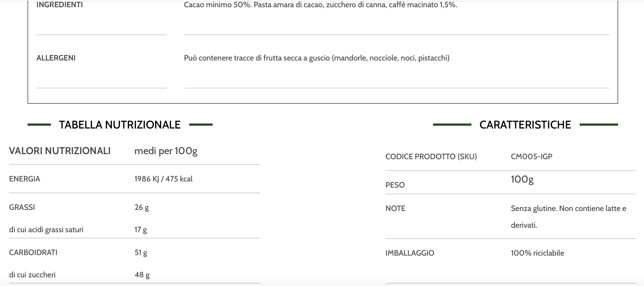The height and width of the screenshot is (286, 644).
Task: Click the allergen text about frutta secca
Action: click(x=316, y=58)
